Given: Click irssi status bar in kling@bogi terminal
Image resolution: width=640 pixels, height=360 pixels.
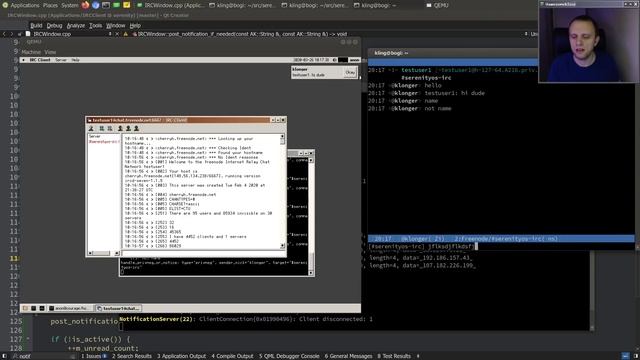Looking at the screenshot, I should [x=501, y=239].
